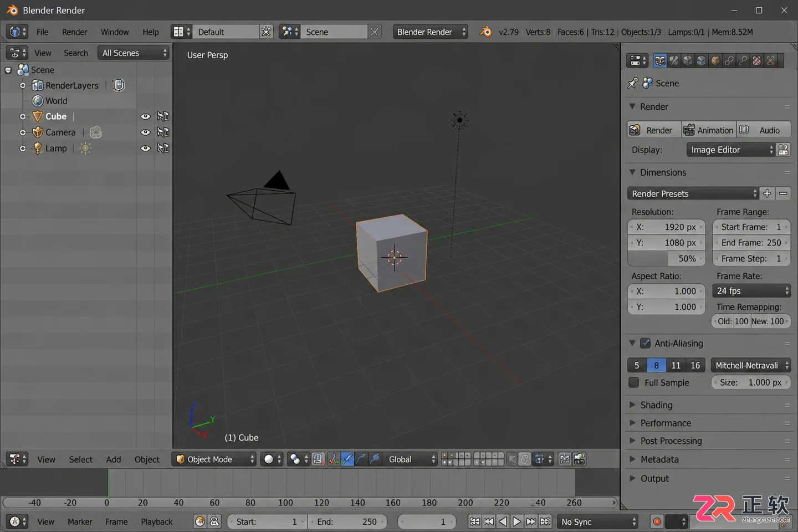798x532 pixels.
Task: Click the rotate manipulator icon
Action: (361, 459)
